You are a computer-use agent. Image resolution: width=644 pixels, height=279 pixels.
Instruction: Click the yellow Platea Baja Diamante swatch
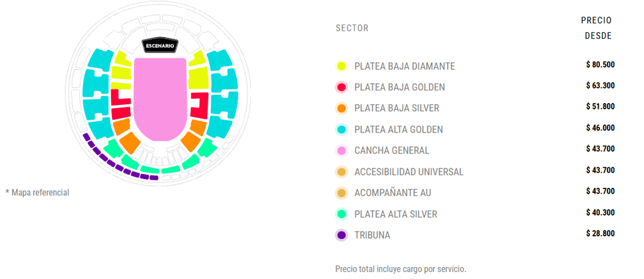pos(341,66)
